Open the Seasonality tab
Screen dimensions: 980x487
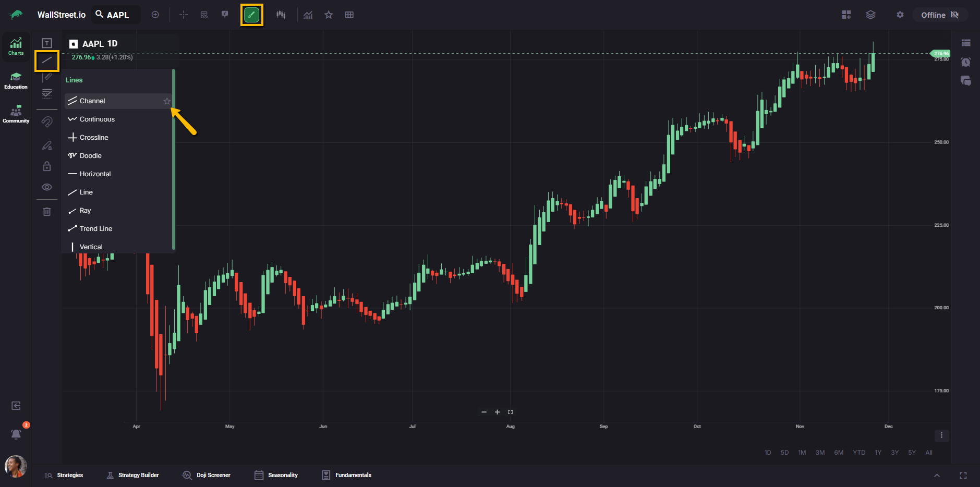pos(276,475)
